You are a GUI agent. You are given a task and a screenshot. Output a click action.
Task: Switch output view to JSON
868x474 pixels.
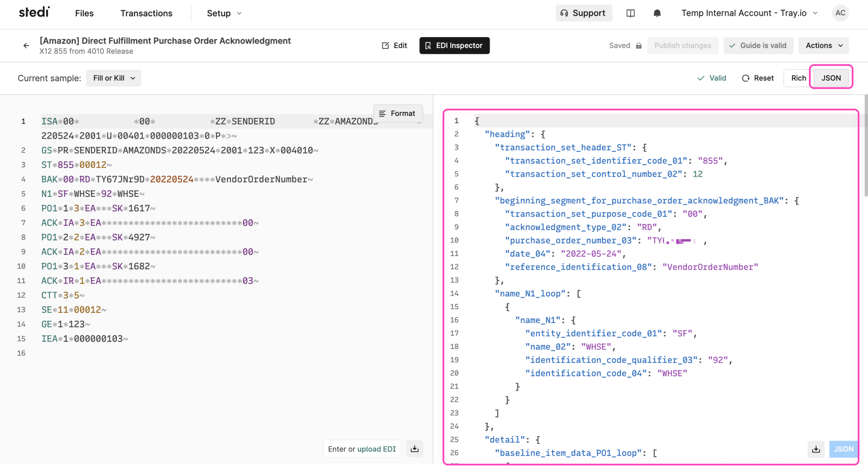tap(830, 78)
